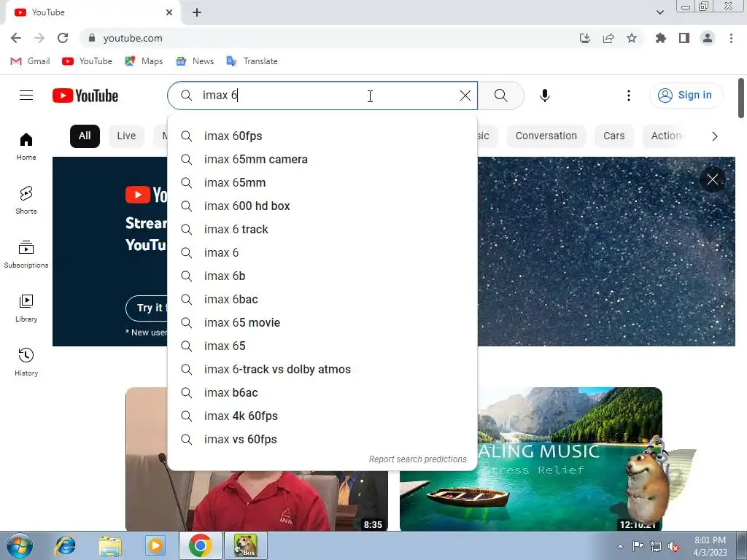747x560 pixels.
Task: Open the video thumbnail with 8:35 duration
Action: 257,500
